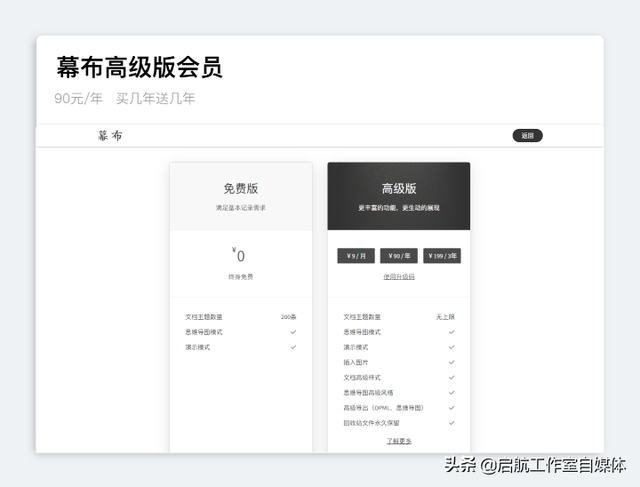Open the 使用升级码 link
Viewport: 640px width, 487px height.
point(398,277)
